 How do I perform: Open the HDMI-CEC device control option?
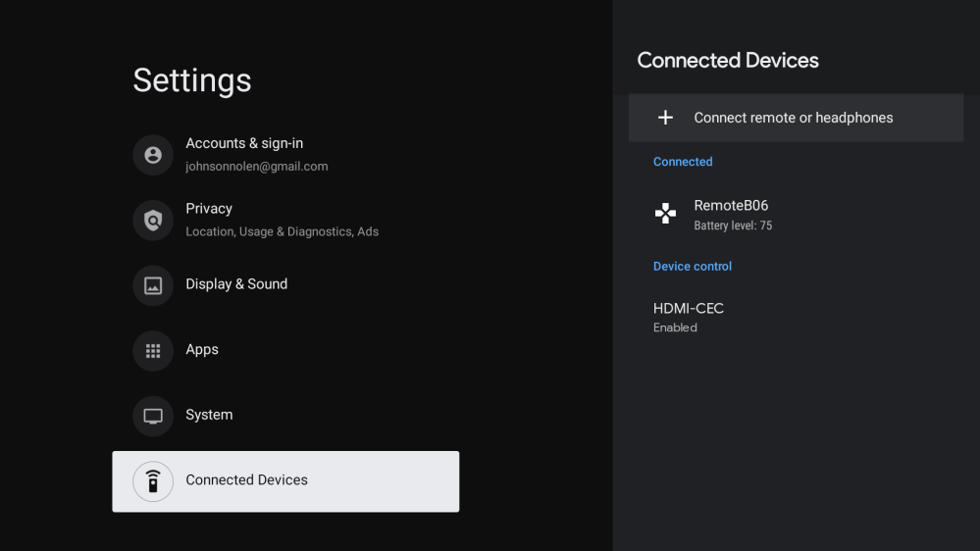point(689,309)
